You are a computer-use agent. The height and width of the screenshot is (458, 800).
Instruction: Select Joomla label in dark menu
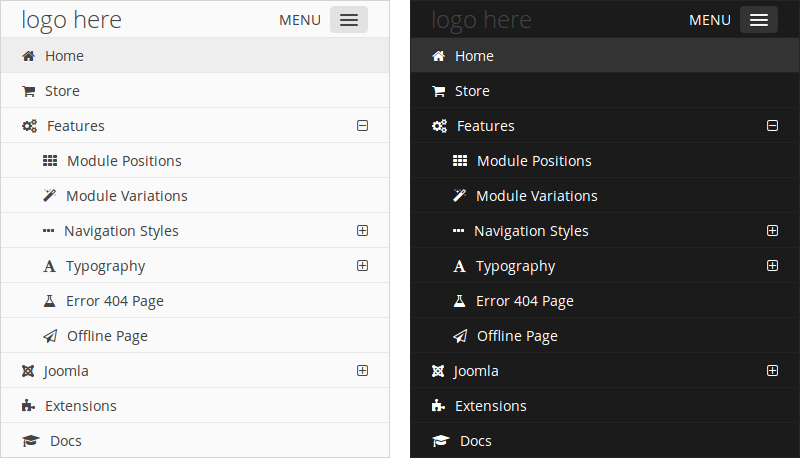click(x=476, y=371)
